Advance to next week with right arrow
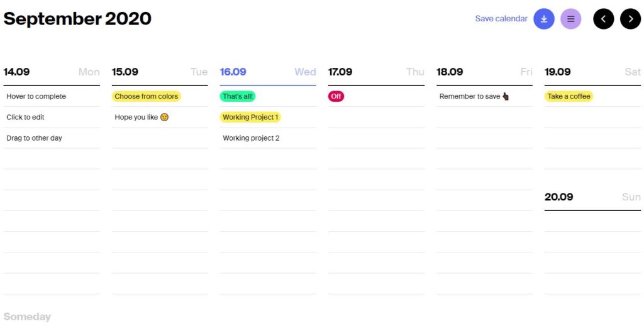 (x=630, y=19)
